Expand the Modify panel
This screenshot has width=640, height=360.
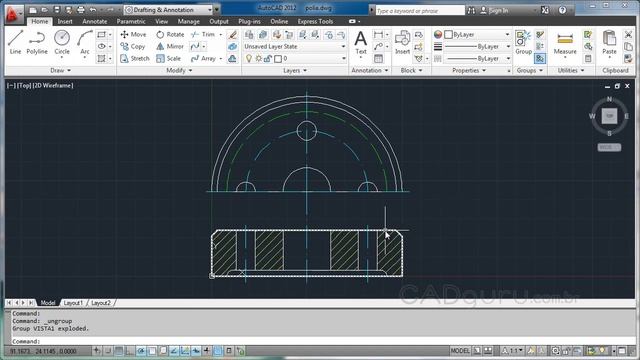pyautogui.click(x=179, y=71)
